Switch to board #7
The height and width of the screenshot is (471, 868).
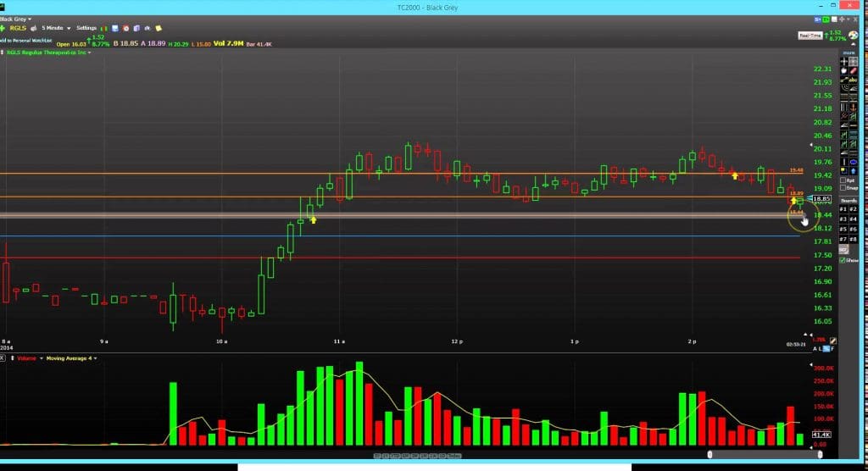click(x=843, y=239)
